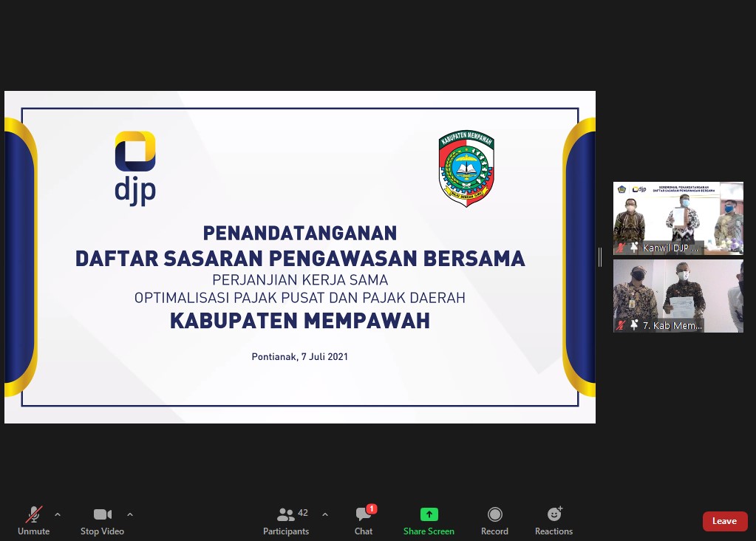Click the green Share Screen icon
Screen dimensions: 756x541
(429, 514)
